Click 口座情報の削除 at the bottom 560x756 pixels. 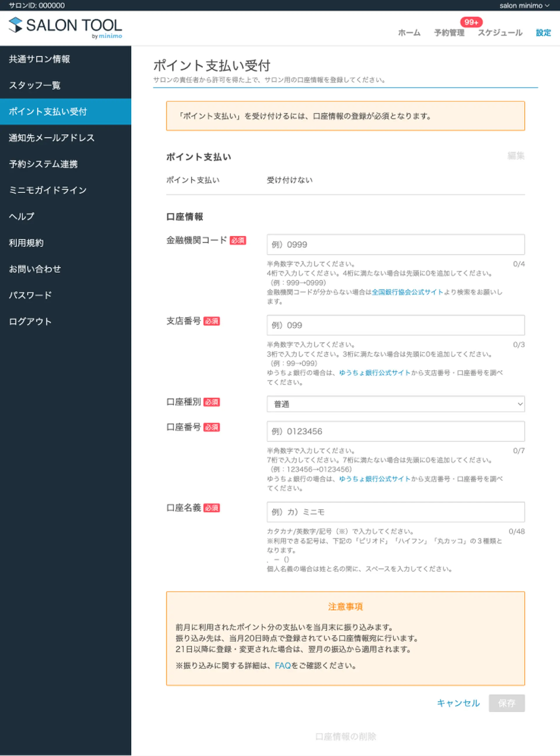tap(347, 736)
